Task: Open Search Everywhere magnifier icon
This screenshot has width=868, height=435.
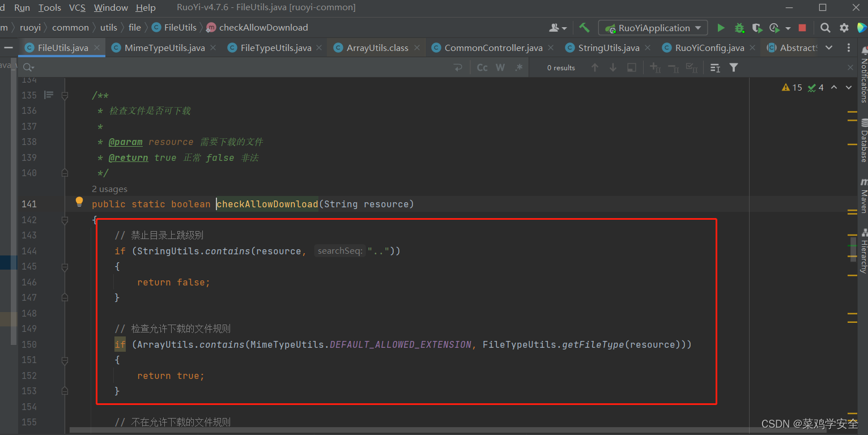Action: [x=826, y=28]
